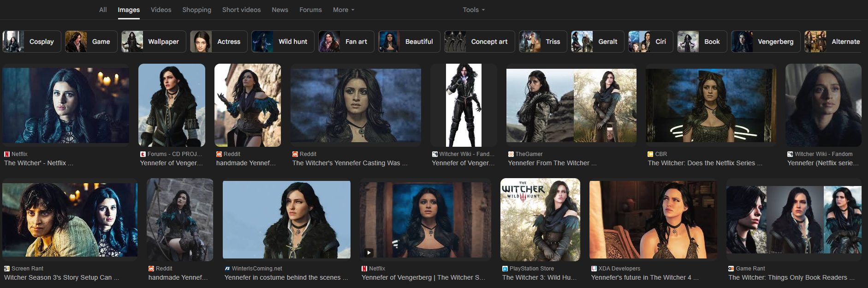Switch to the All tab
The image size is (868, 288).
point(103,10)
